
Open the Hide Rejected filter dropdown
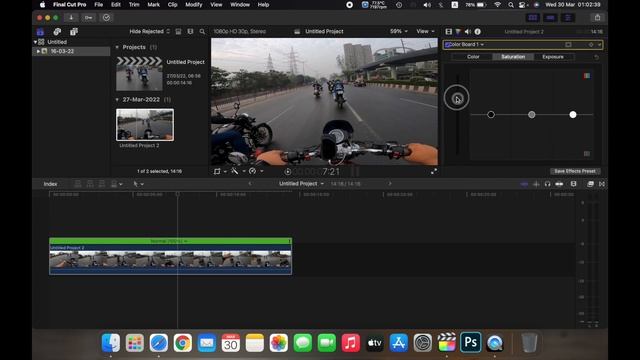(149, 31)
